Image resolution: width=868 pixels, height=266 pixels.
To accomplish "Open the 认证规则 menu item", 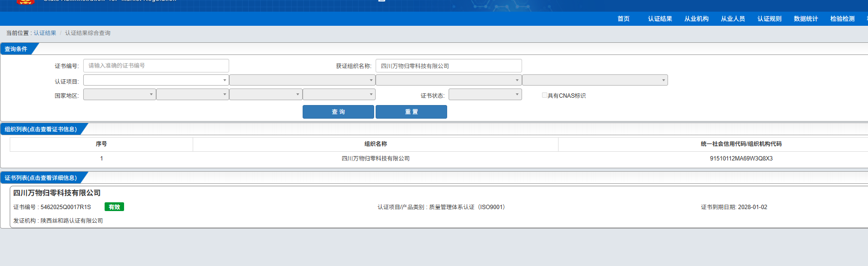I will pyautogui.click(x=769, y=19).
